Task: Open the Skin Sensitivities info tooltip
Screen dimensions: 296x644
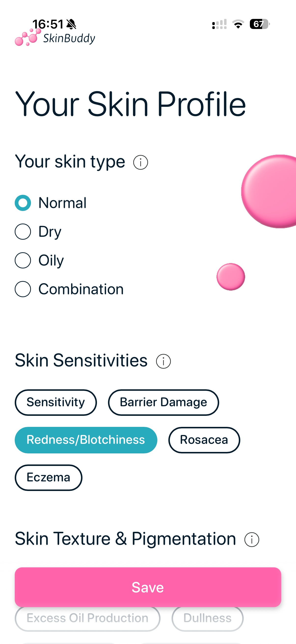Action: click(x=163, y=361)
